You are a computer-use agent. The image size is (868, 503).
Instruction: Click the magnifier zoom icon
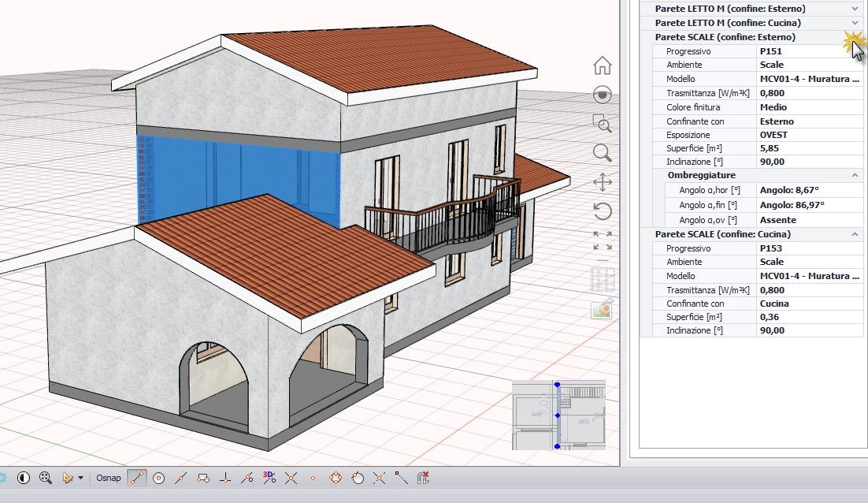[x=602, y=153]
